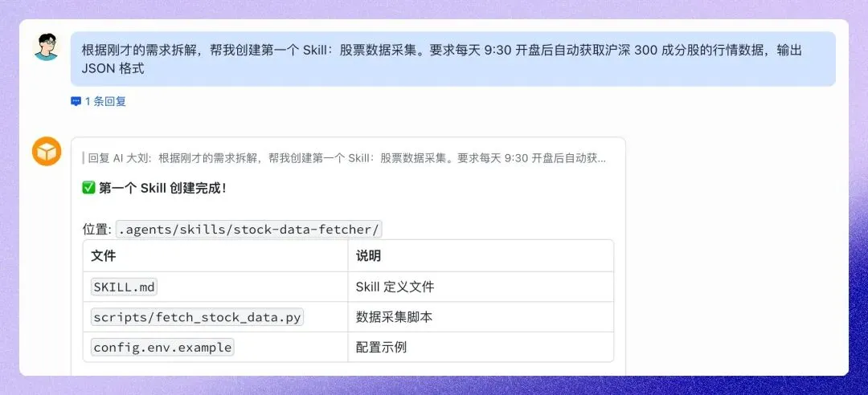Click the 'config.env.example' cell
868x395 pixels.
click(x=215, y=347)
